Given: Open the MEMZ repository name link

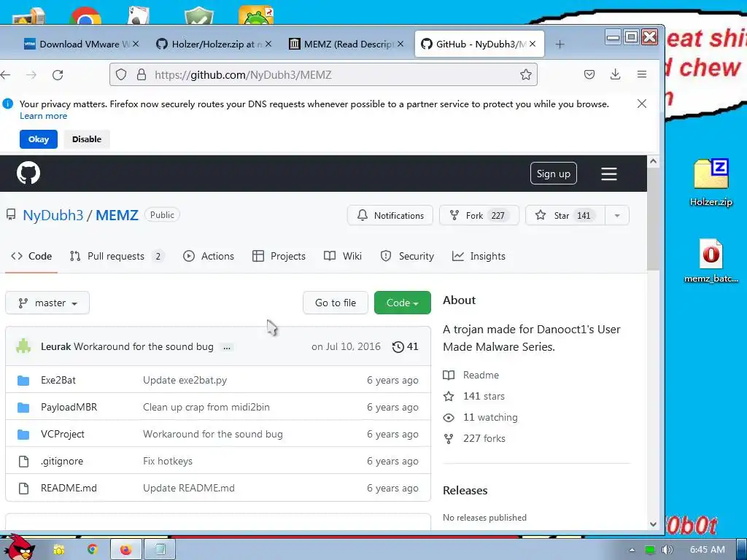Looking at the screenshot, I should (x=117, y=215).
